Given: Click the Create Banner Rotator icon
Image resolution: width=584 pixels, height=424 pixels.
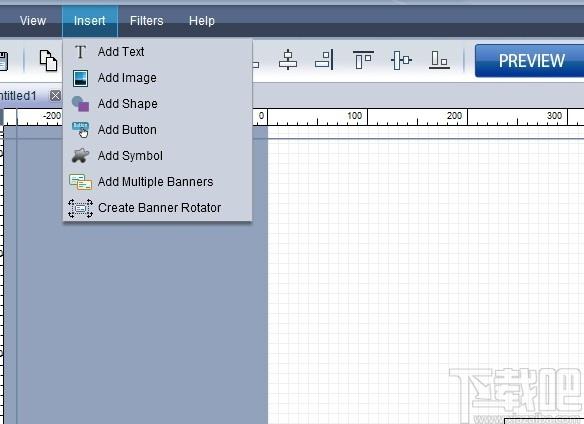Looking at the screenshot, I should point(80,208).
